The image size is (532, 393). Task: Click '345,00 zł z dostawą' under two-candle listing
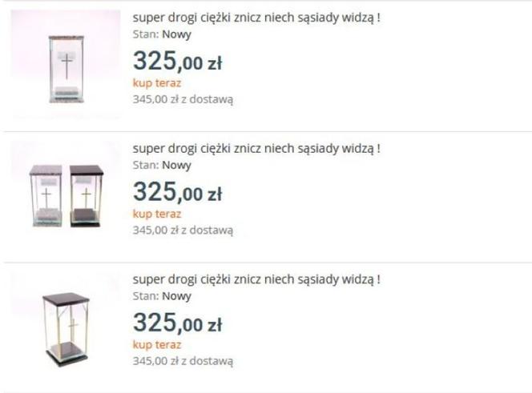coord(183,231)
